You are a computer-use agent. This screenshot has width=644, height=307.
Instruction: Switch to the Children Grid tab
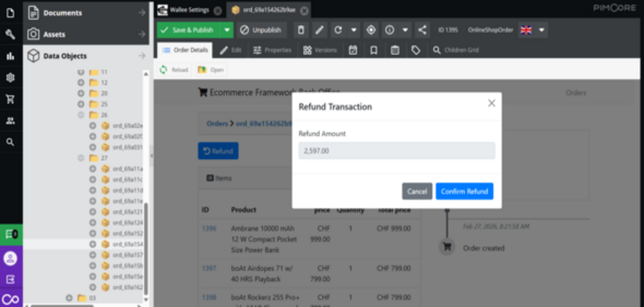pos(456,50)
